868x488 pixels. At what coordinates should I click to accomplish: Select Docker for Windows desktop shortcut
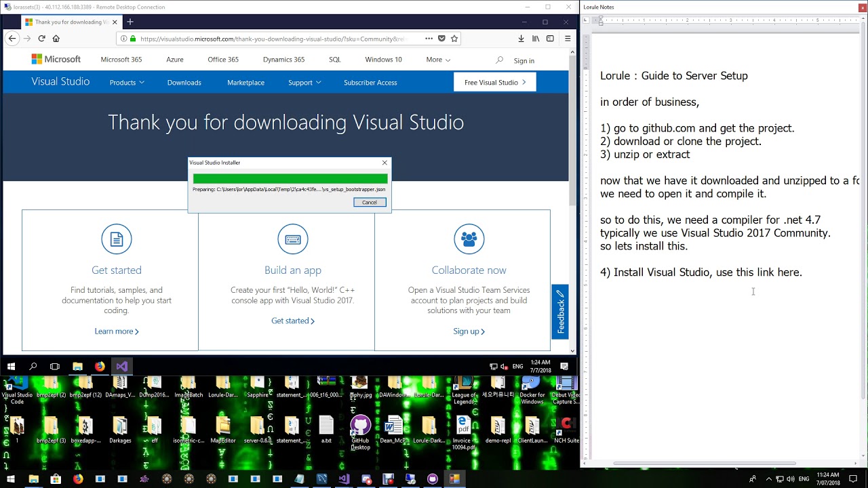[x=532, y=390]
